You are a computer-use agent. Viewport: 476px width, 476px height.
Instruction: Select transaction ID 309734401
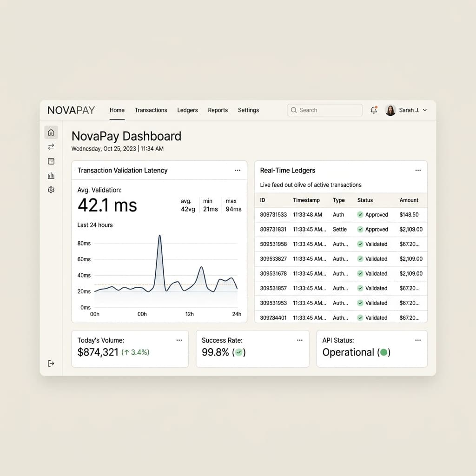[x=273, y=318]
